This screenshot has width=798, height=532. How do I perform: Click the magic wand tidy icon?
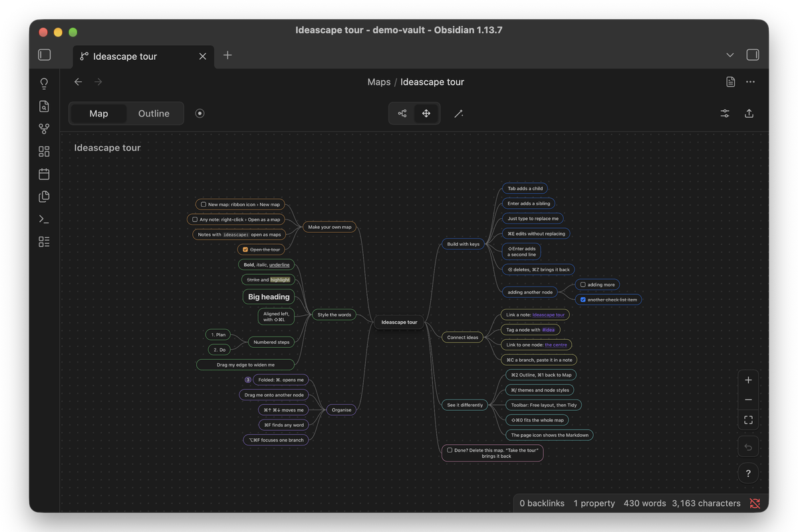[459, 114]
